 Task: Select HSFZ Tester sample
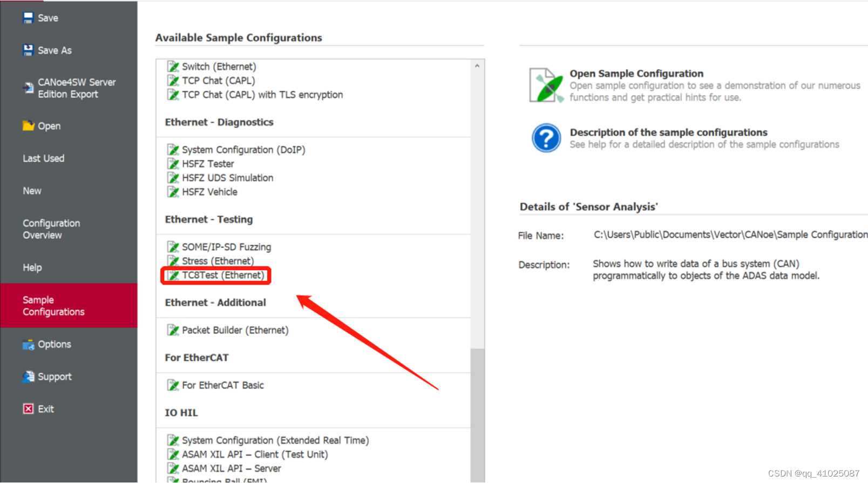tap(208, 164)
